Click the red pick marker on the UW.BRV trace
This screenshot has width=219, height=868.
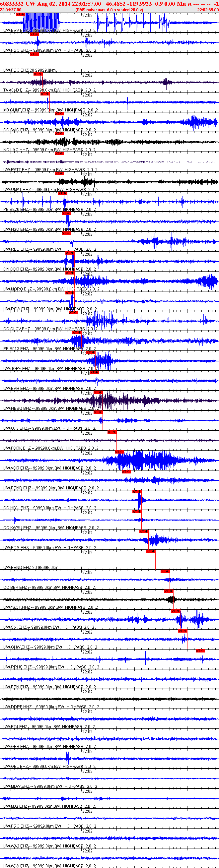pyautogui.click(x=20, y=15)
